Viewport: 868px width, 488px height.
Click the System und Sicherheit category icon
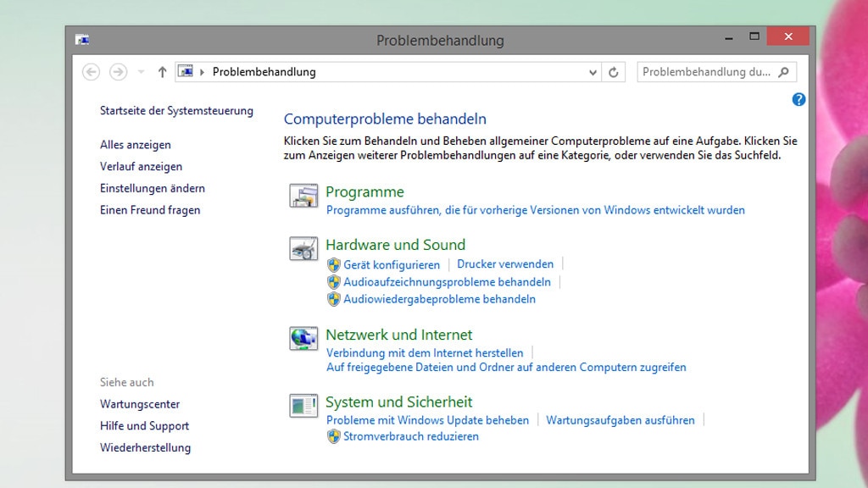point(303,406)
